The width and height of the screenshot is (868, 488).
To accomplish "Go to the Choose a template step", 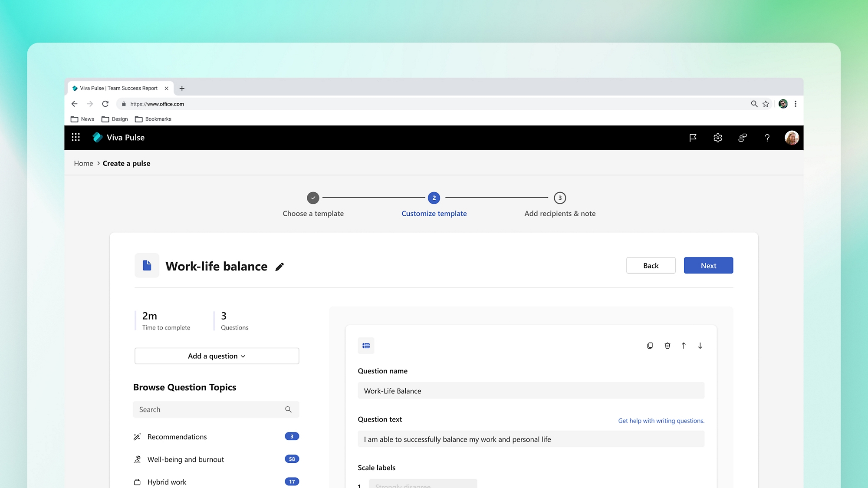I will point(313,198).
